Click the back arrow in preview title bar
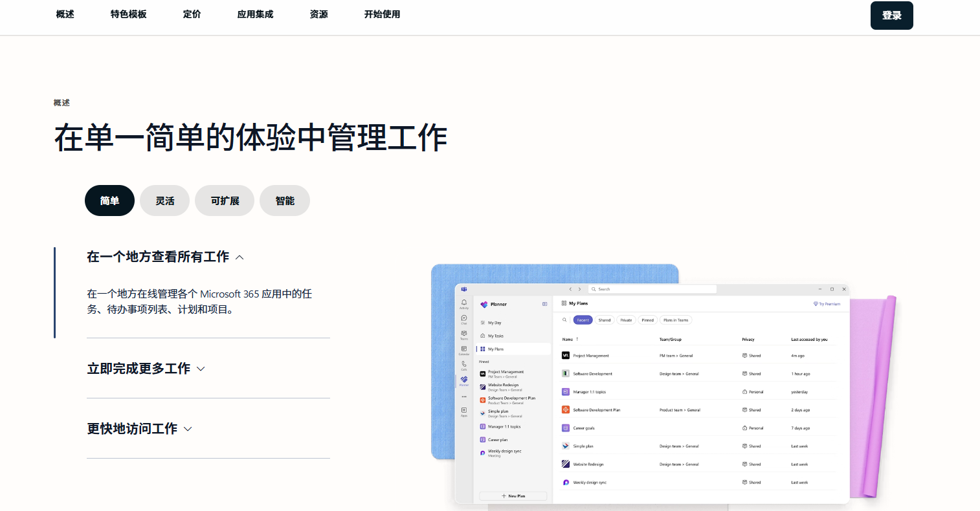The height and width of the screenshot is (511, 980). click(x=570, y=289)
